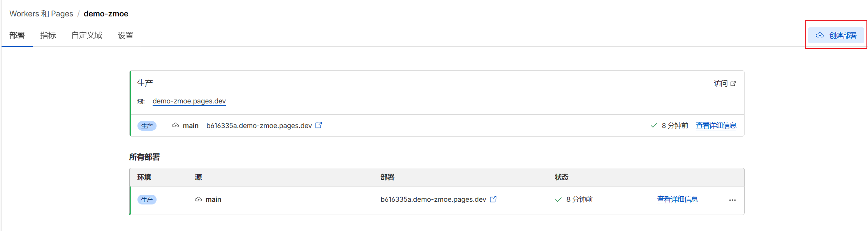
Task: Open external link icon in production card row
Action: pos(319,125)
